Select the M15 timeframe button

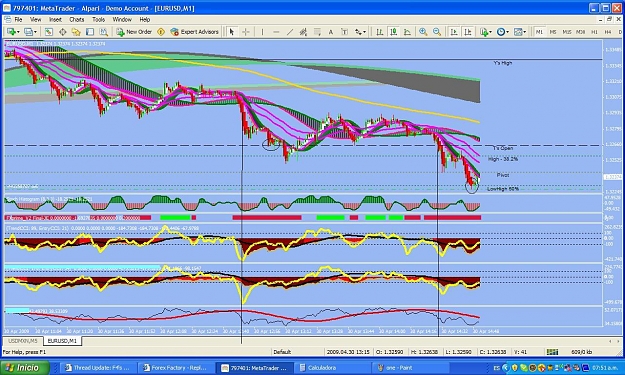click(x=567, y=32)
